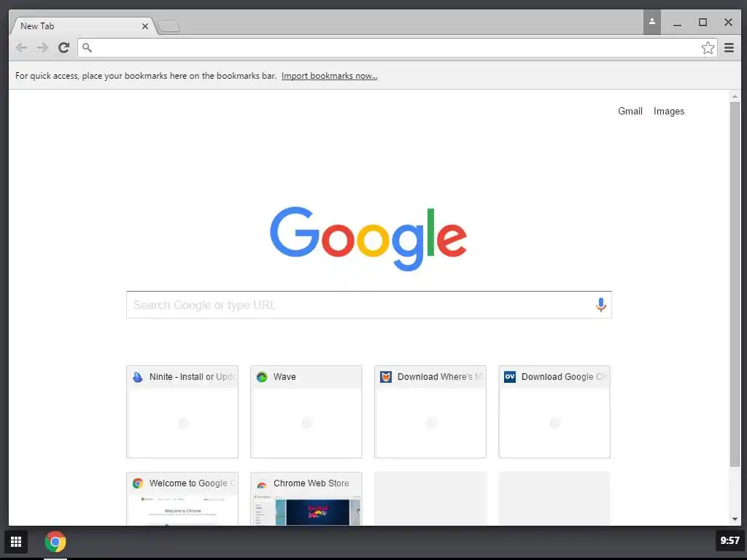Open the Welcome to Google Chrome tile
The image size is (747, 560).
(182, 499)
